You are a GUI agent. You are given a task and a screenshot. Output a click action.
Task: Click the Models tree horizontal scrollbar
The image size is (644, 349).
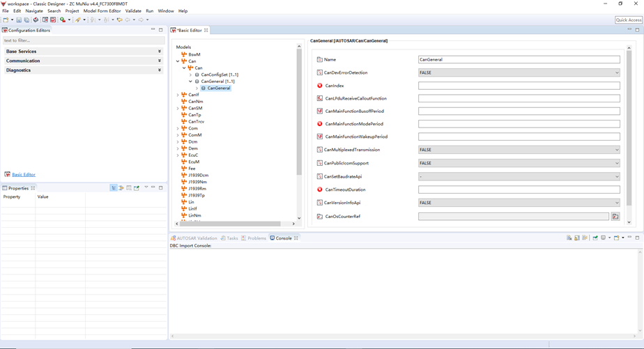coord(231,224)
